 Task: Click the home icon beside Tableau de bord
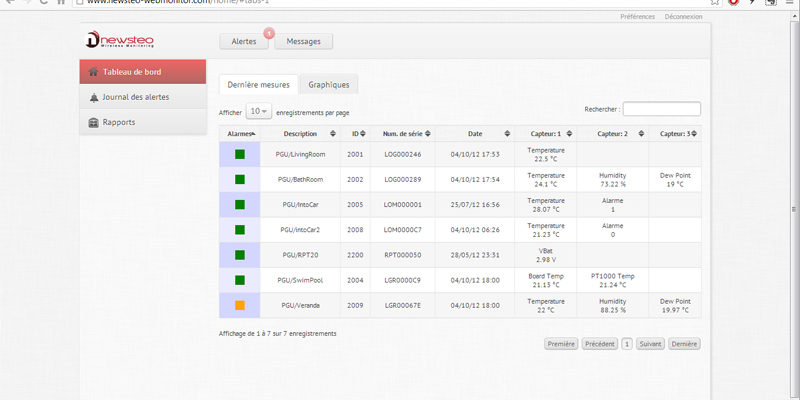tap(93, 72)
